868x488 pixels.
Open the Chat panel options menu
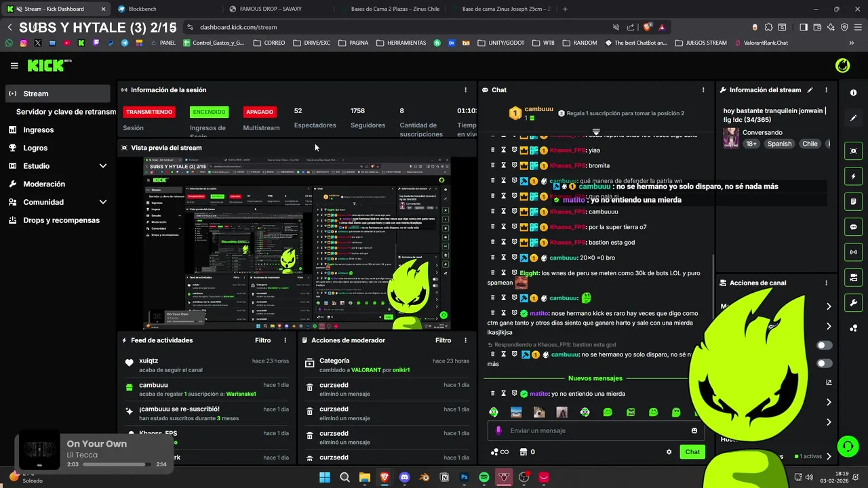click(x=703, y=90)
